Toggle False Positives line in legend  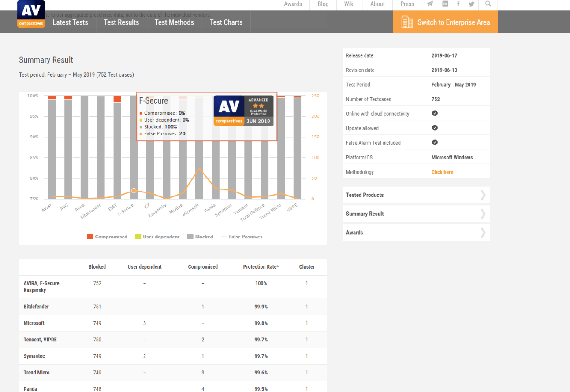pyautogui.click(x=242, y=237)
